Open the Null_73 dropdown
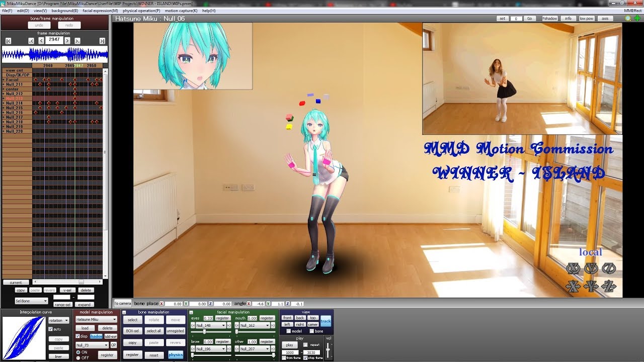 tap(92, 345)
